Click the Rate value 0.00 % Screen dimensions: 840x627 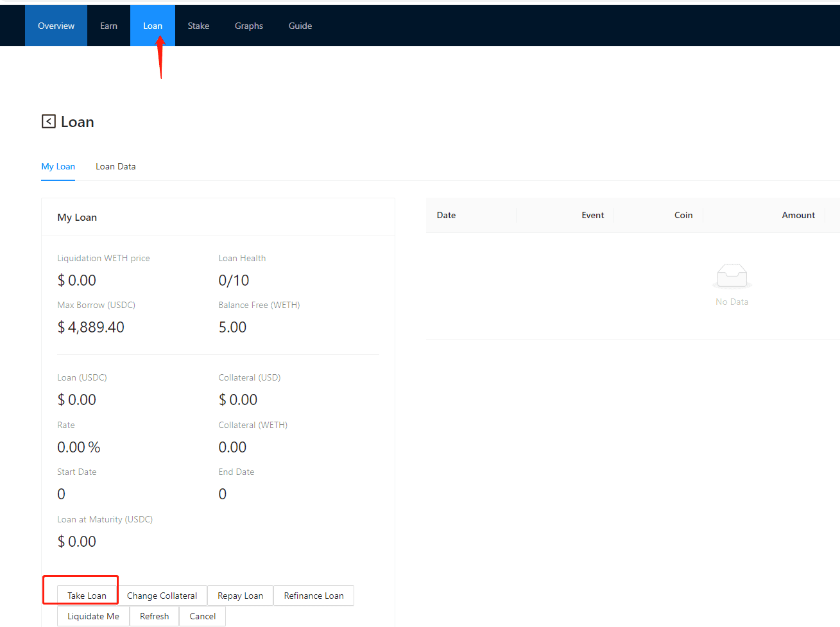(79, 447)
